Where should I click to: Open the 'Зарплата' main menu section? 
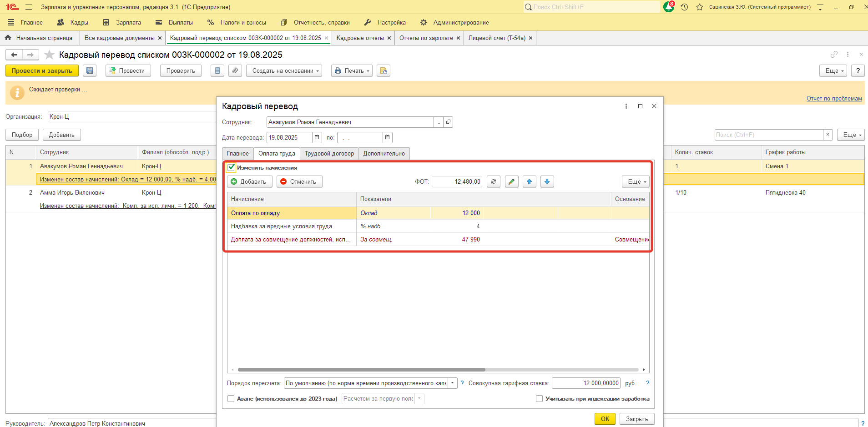128,22
